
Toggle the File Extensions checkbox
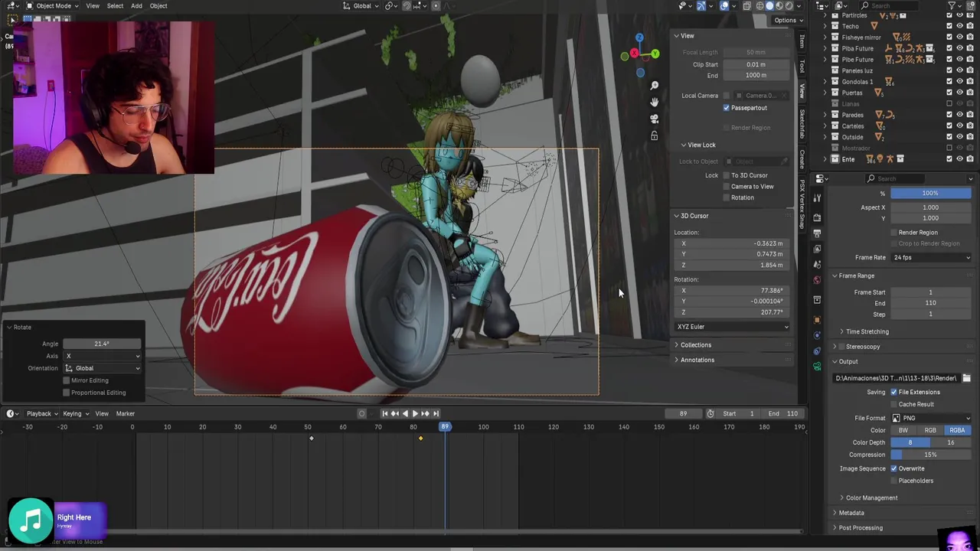(893, 392)
